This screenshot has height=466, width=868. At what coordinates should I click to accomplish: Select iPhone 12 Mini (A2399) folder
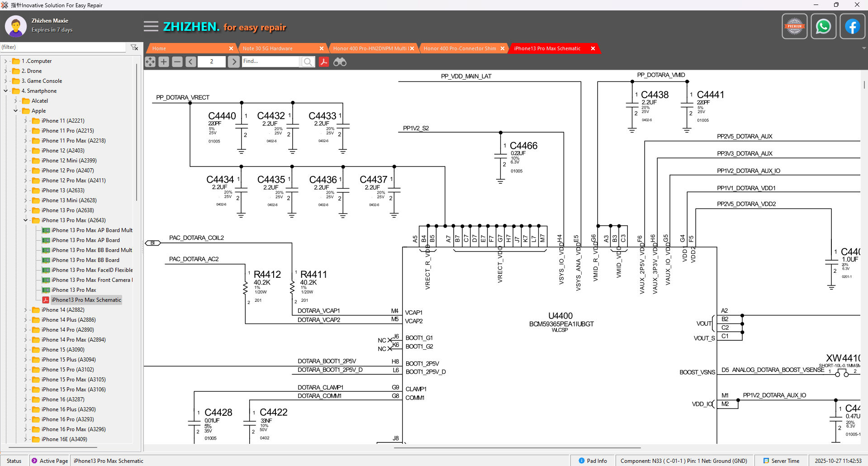pos(69,161)
